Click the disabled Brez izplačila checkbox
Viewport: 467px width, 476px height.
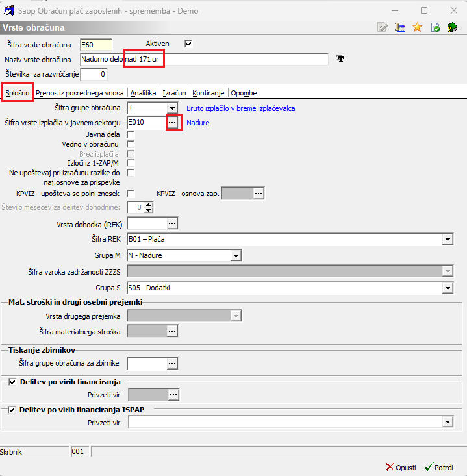131,154
